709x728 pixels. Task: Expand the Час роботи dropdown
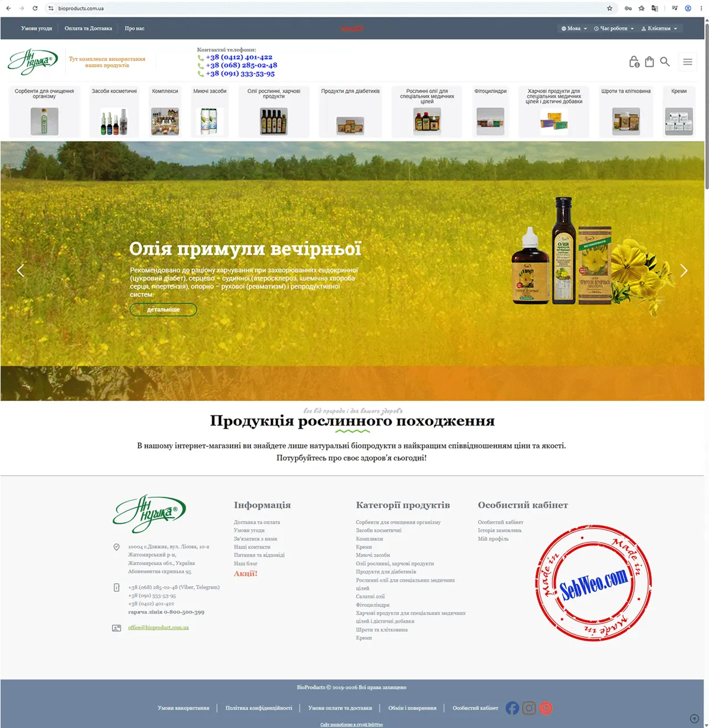click(614, 28)
